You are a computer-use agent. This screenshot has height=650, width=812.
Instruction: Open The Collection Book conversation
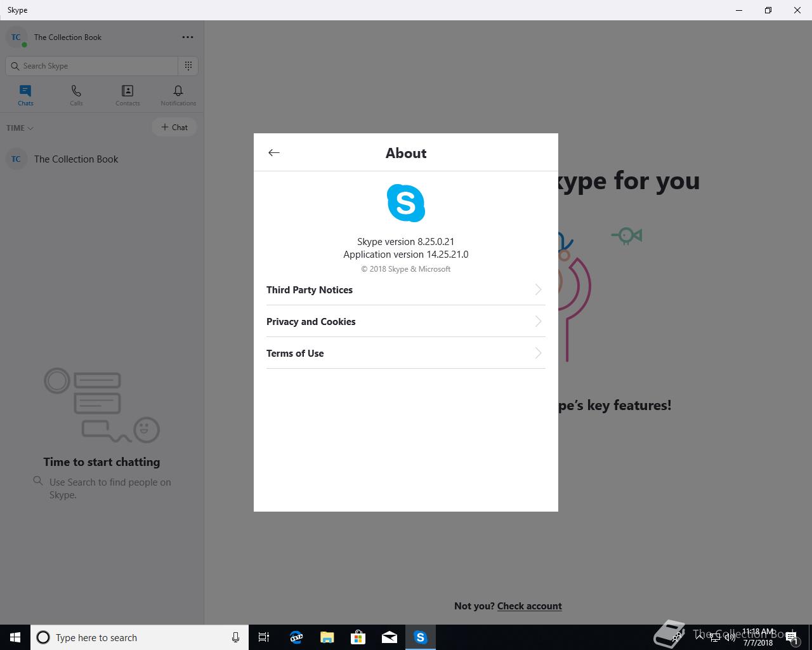pos(101,159)
